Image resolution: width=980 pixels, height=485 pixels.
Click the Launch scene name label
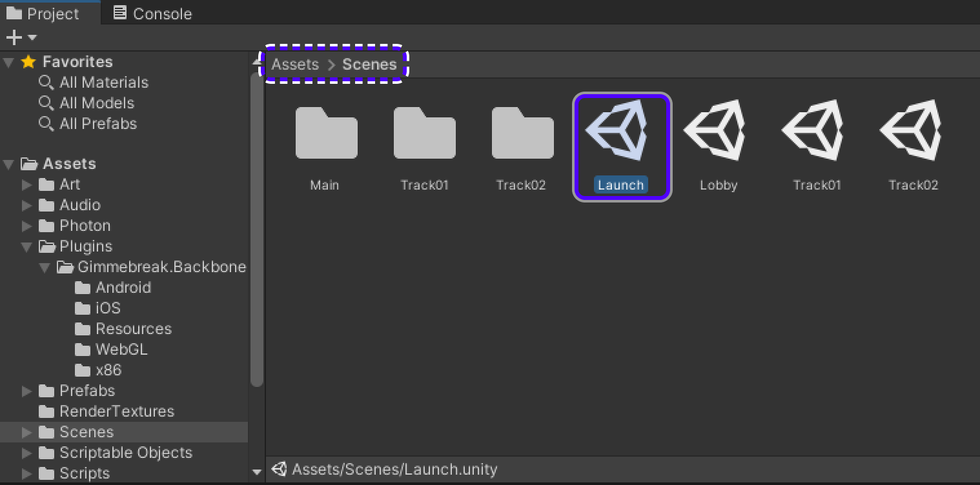621,185
